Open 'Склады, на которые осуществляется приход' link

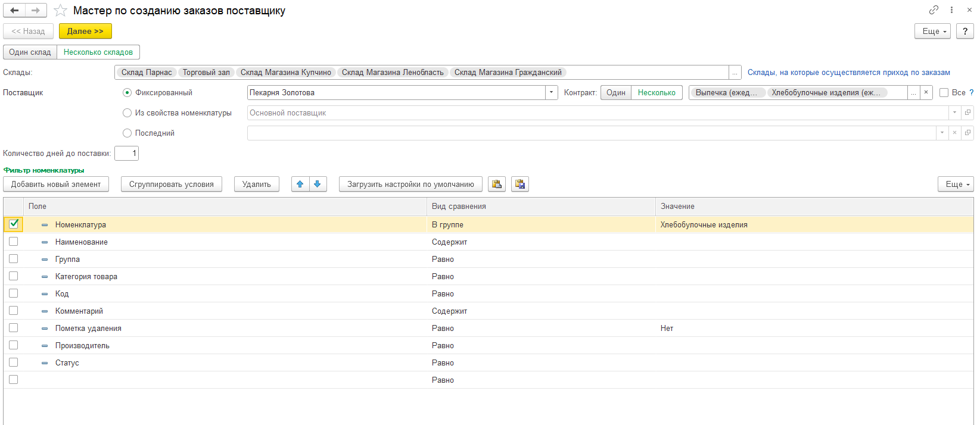pyautogui.click(x=848, y=73)
